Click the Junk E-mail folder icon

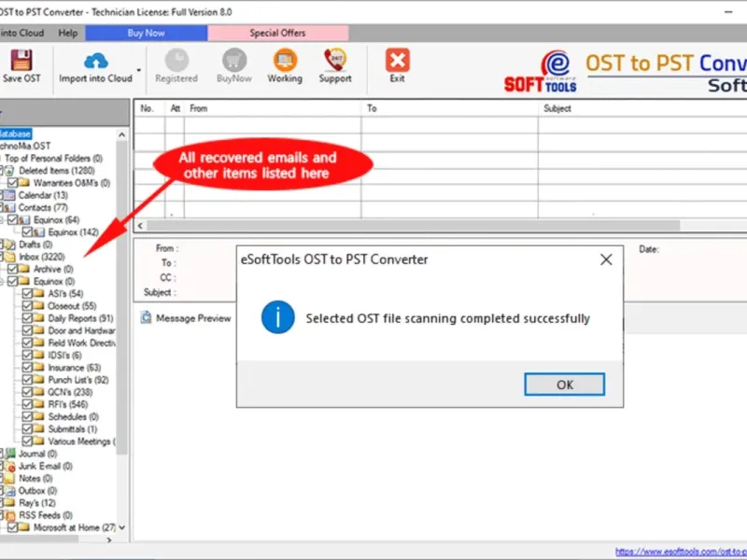tap(9, 466)
